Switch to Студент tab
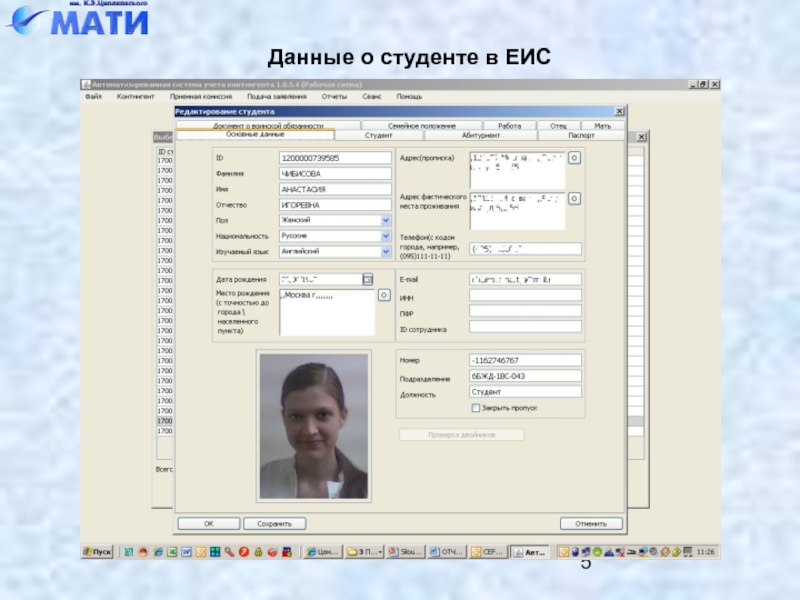 379,135
